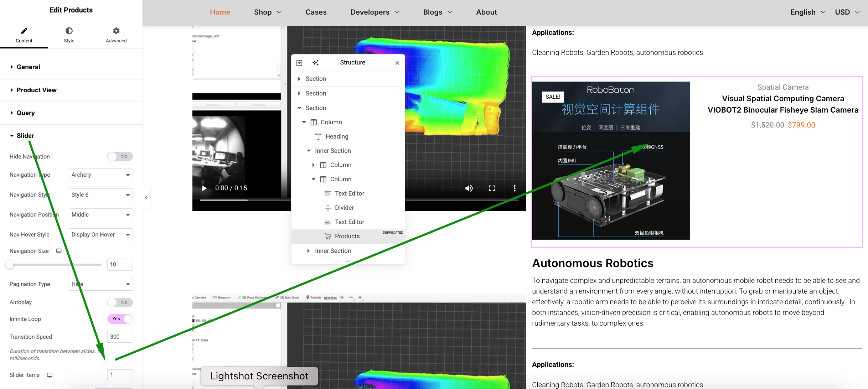
Task: Open Navigation Position dropdown showing Middle
Action: tap(101, 215)
